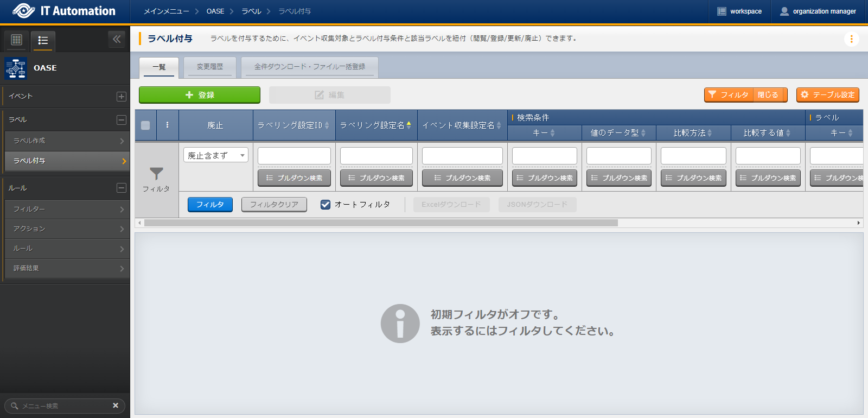Switch sidebar to grid menu view
The width and height of the screenshot is (868, 418).
pyautogui.click(x=17, y=40)
